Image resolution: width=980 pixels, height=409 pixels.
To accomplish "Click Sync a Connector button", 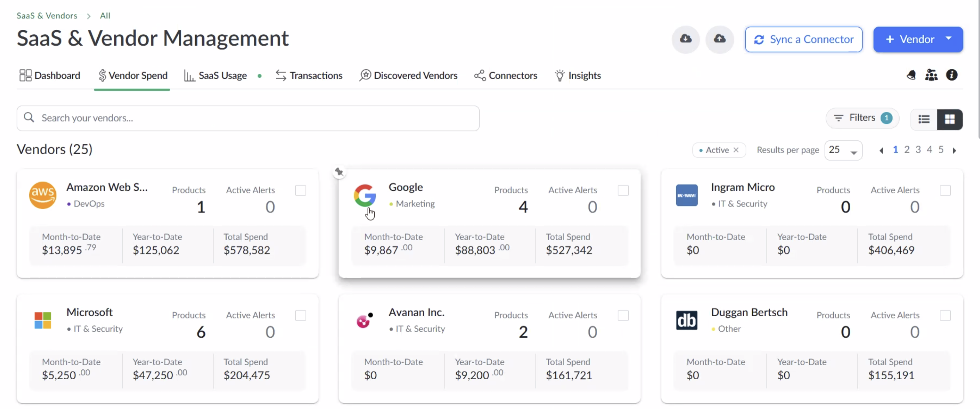I will tap(803, 39).
